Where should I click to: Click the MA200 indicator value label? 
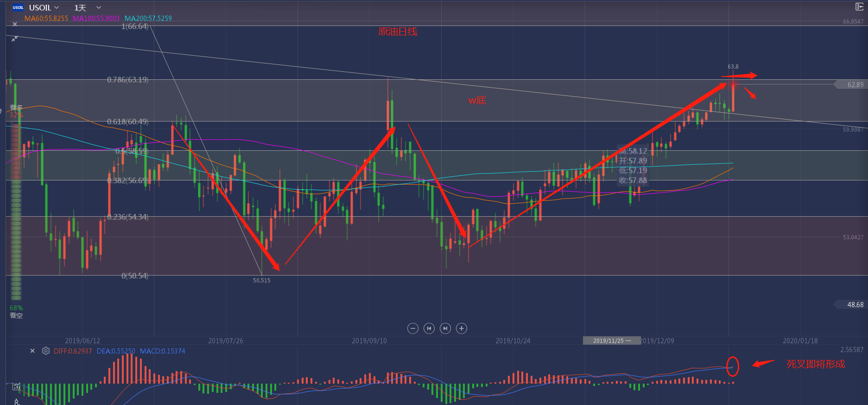pyautogui.click(x=148, y=19)
